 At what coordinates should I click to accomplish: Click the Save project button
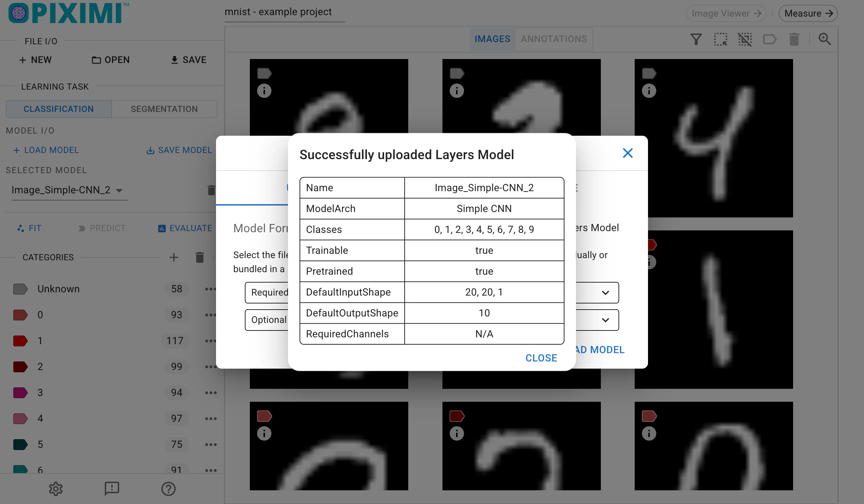[189, 60]
